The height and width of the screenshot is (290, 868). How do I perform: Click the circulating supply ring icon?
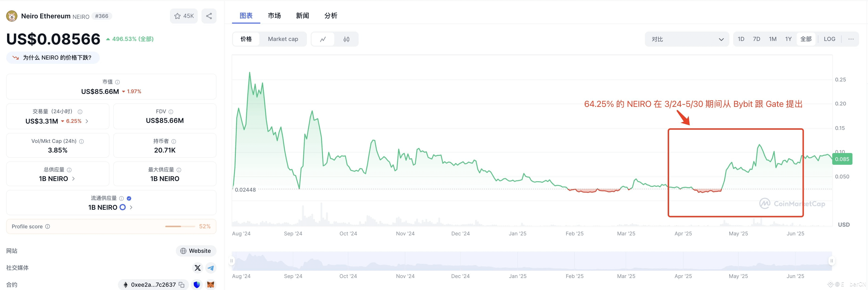point(123,207)
